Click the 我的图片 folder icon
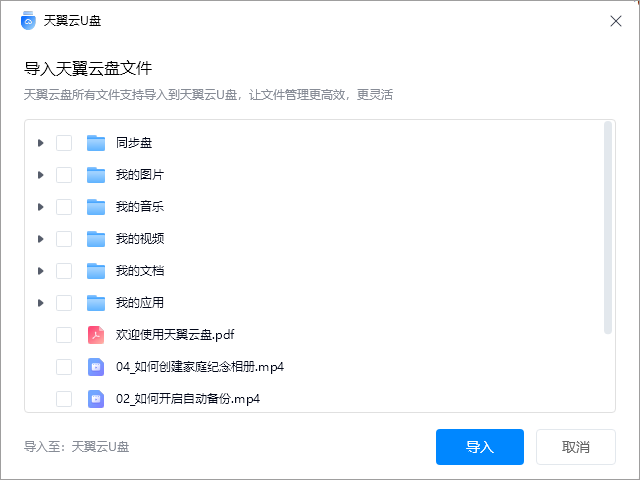 point(96,175)
